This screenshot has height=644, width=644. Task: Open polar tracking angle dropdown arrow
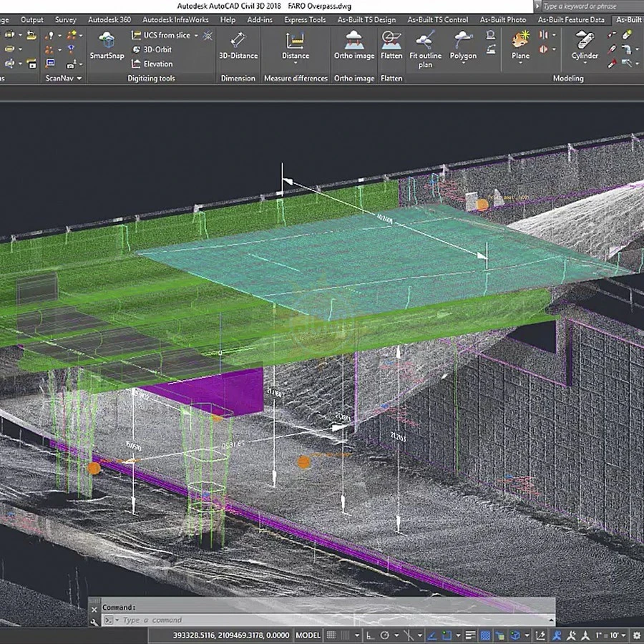tap(396, 635)
